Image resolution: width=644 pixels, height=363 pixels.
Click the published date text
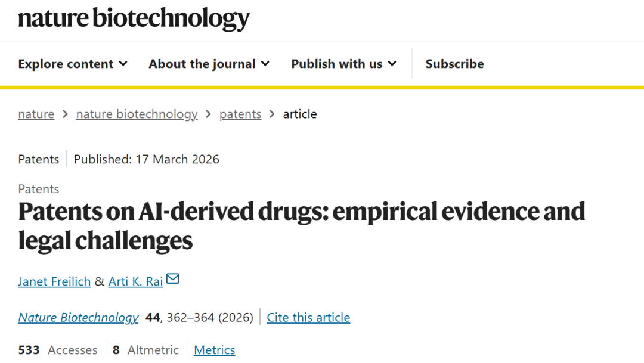[x=147, y=159]
